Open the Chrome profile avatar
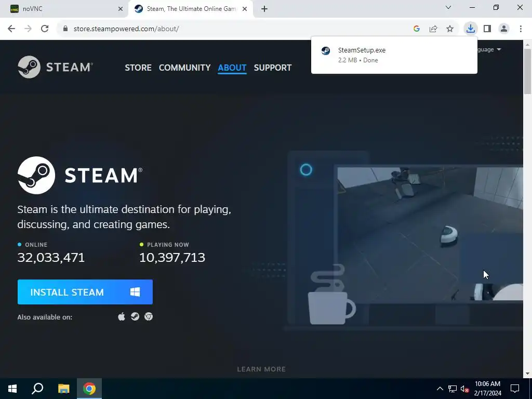 (x=504, y=29)
